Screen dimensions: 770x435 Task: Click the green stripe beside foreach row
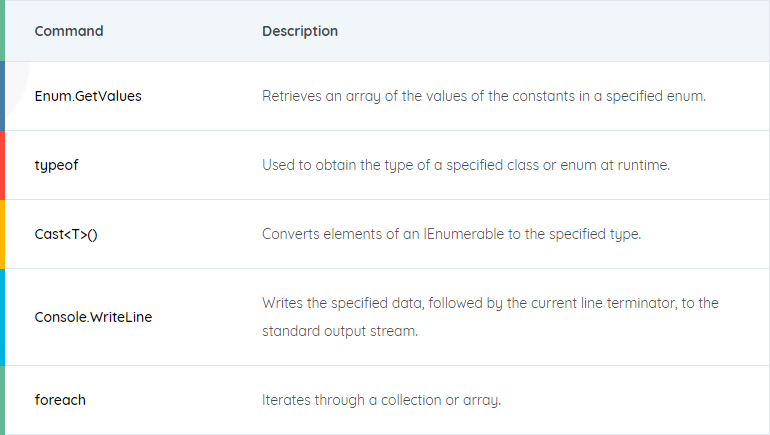click(x=2, y=400)
